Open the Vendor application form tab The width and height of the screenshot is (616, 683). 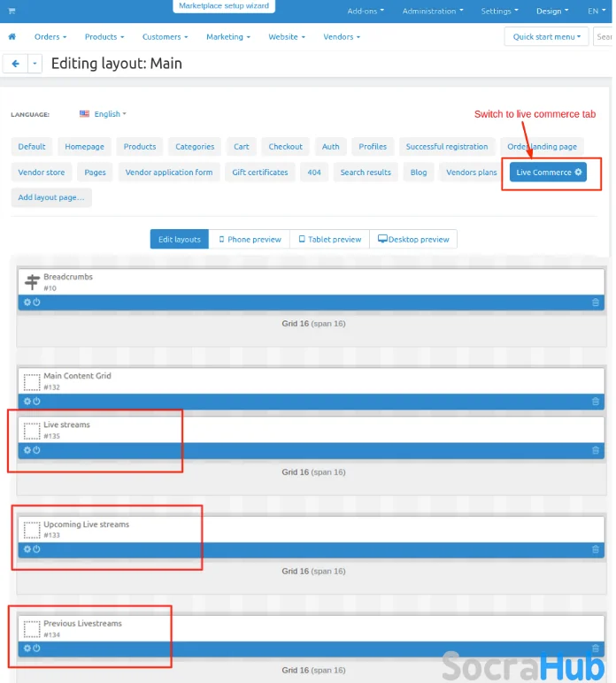(169, 173)
